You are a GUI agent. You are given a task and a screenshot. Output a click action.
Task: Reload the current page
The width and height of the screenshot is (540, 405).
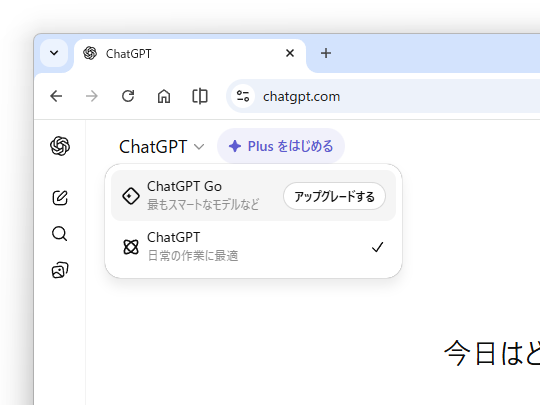[x=128, y=96]
